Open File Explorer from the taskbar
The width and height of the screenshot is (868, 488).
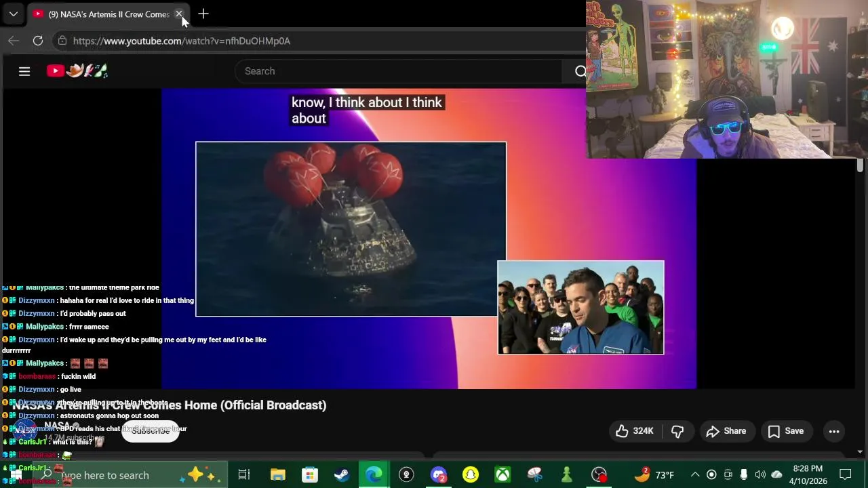pyautogui.click(x=277, y=475)
